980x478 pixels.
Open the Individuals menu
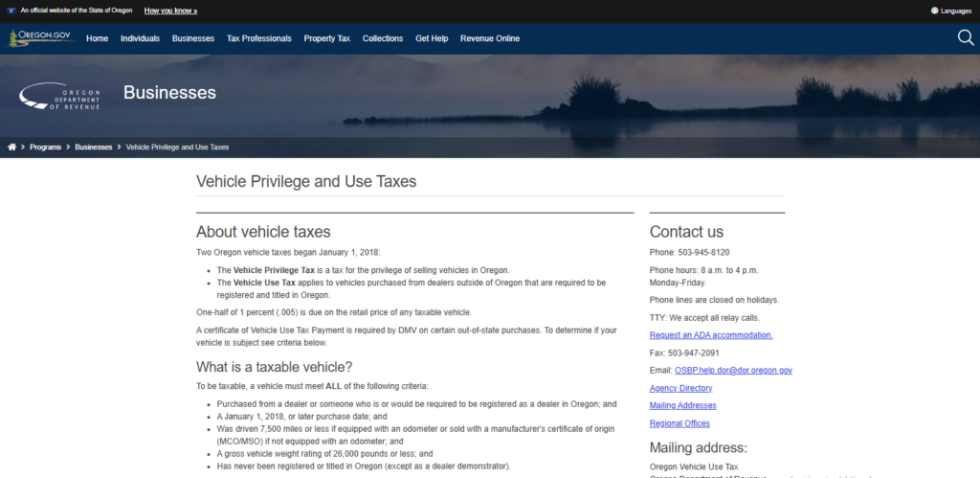click(140, 38)
